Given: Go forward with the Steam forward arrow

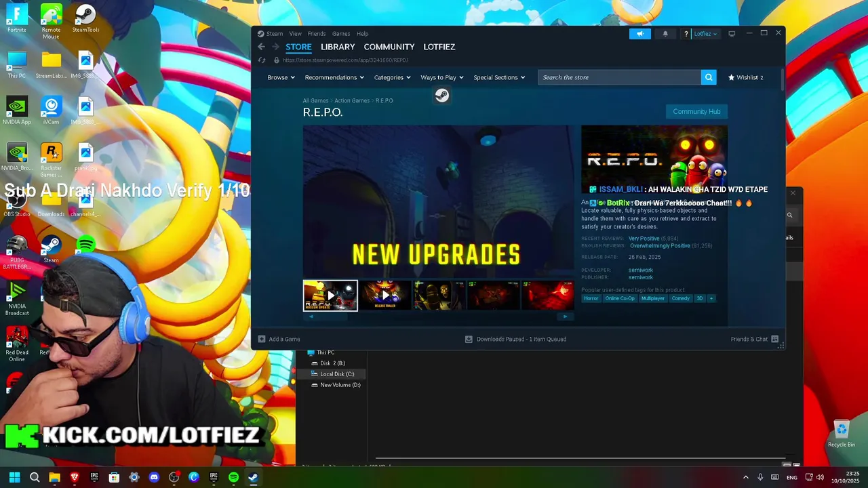Looking at the screenshot, I should click(x=275, y=47).
